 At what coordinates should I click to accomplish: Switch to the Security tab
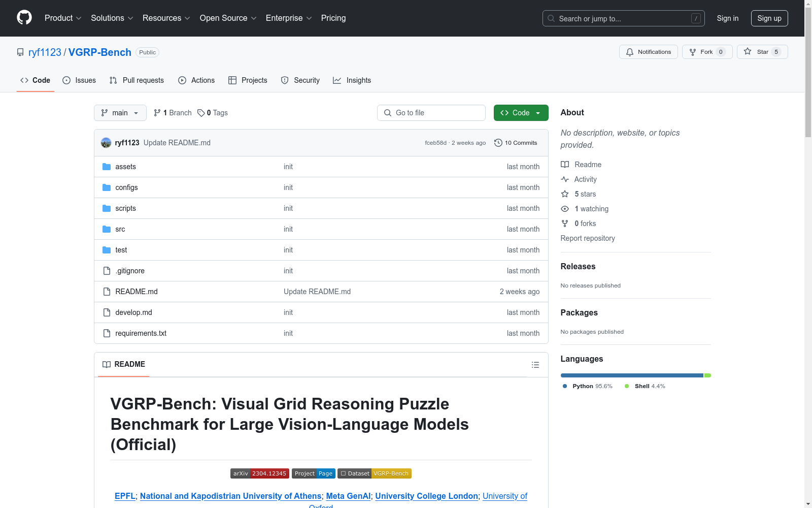(300, 80)
